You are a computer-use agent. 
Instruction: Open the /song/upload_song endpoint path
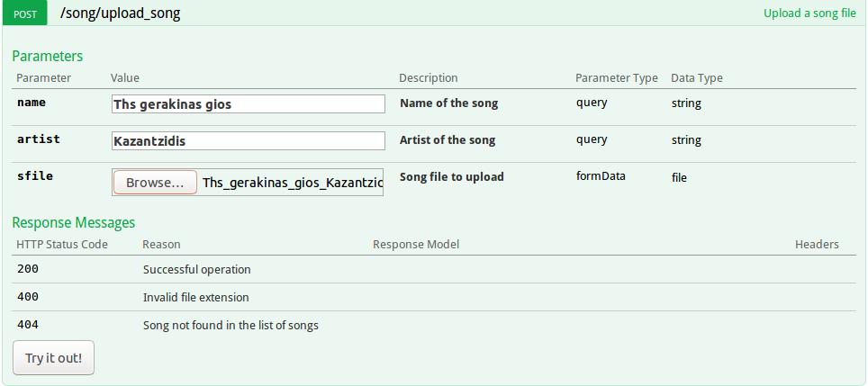[120, 13]
